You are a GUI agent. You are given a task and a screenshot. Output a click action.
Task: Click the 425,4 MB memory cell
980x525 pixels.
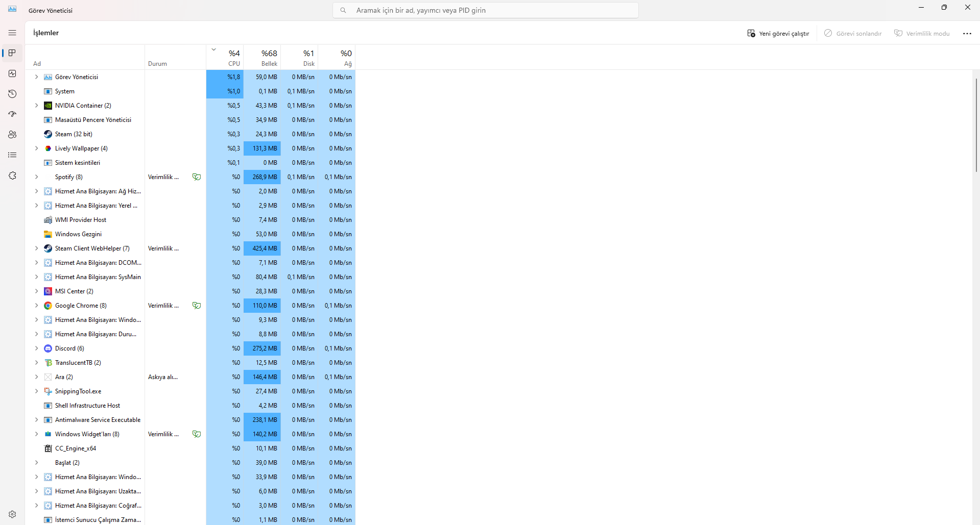262,248
